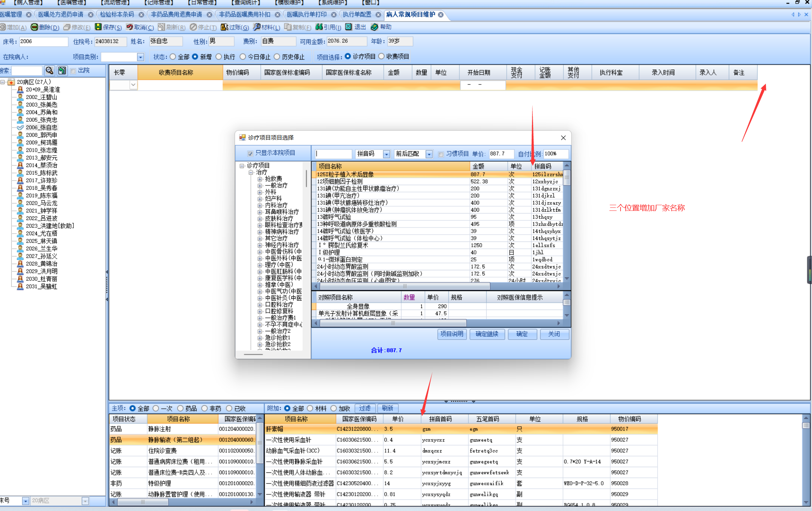Viewport: 812px width, 511px height.
Task: Click the 保存(S) save icon
Action: pos(98,27)
